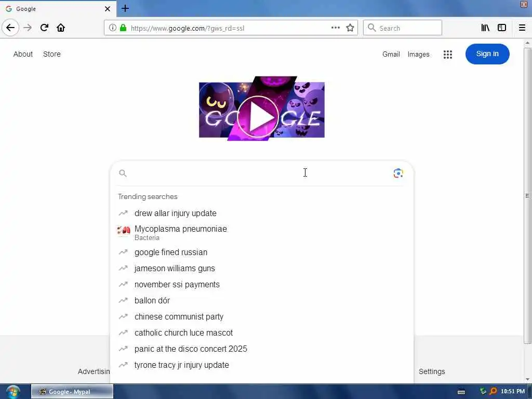Screen dimensions: 532x399
Task: Select the Google tab
Action: click(x=58, y=9)
